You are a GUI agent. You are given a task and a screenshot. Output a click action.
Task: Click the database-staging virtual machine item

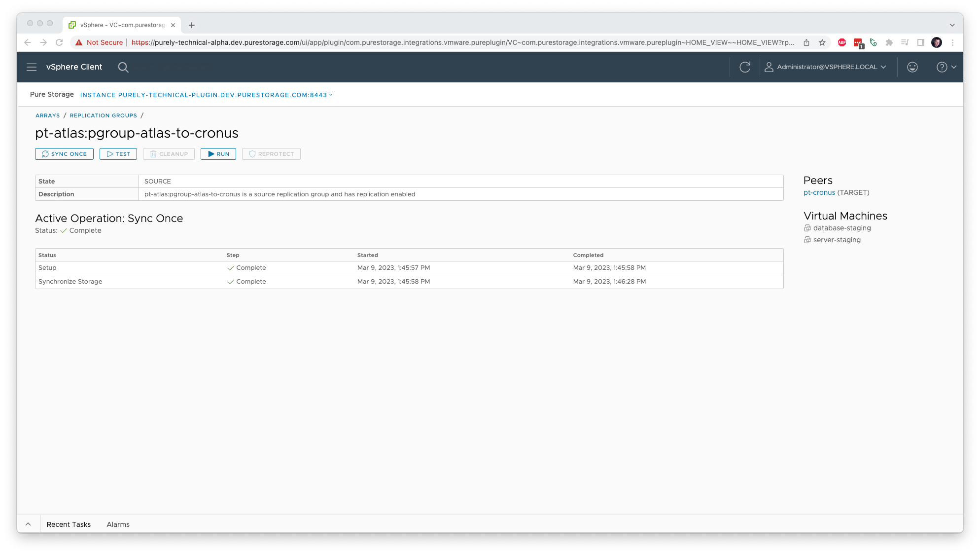point(841,228)
